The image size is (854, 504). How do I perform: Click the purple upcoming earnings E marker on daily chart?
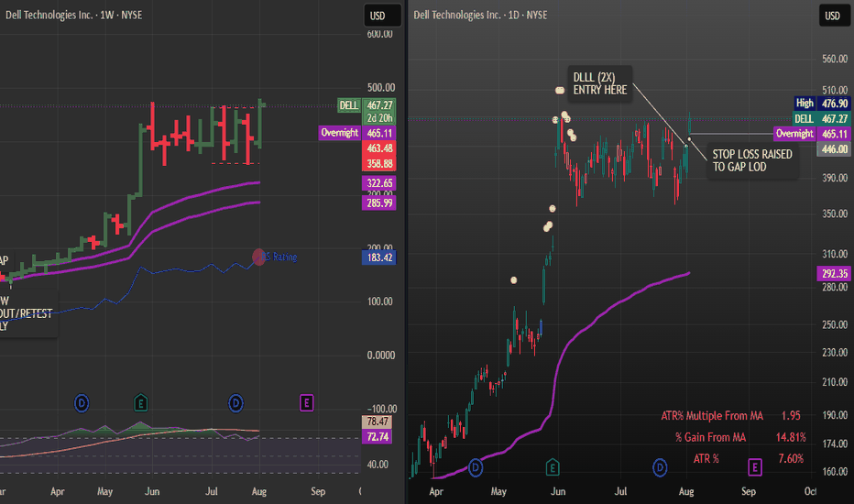[x=755, y=467]
